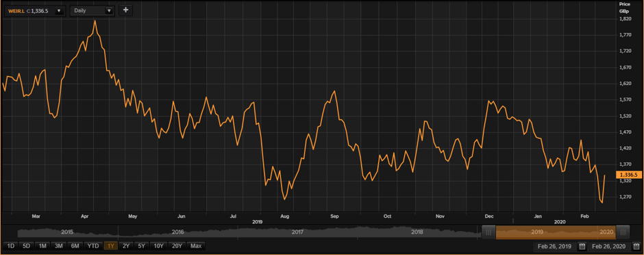Screen dimensions: 644x255
Task: Select the 1D time range
Action: 11,246
